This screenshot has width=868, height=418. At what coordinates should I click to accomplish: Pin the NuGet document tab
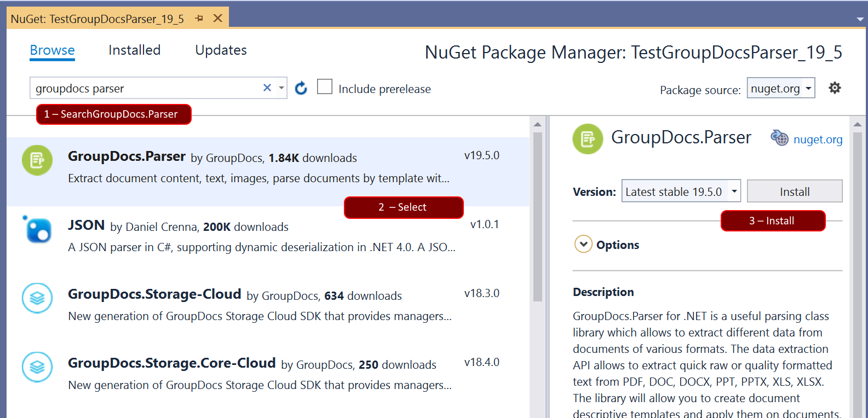click(199, 19)
